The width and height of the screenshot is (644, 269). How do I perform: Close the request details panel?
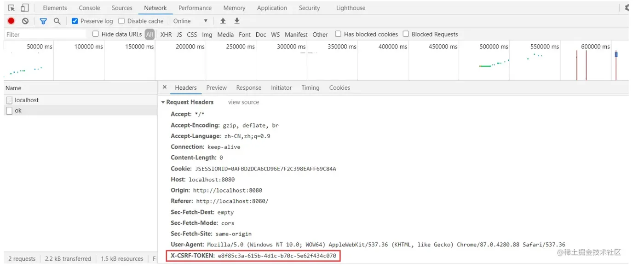pyautogui.click(x=165, y=88)
